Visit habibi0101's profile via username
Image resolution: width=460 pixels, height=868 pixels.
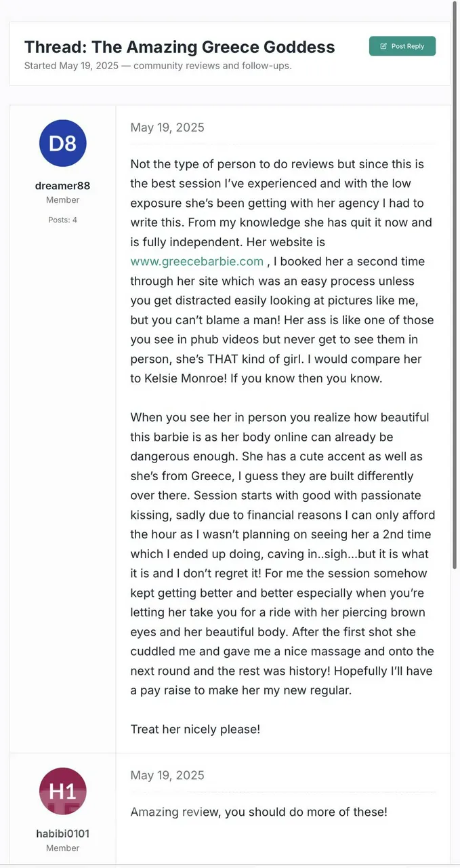(x=62, y=833)
